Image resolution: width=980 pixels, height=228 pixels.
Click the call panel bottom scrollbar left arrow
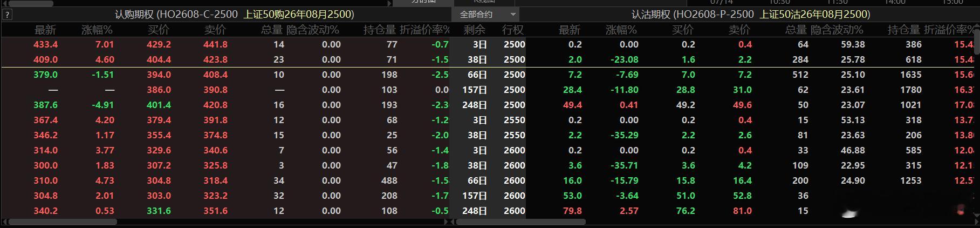(5, 222)
